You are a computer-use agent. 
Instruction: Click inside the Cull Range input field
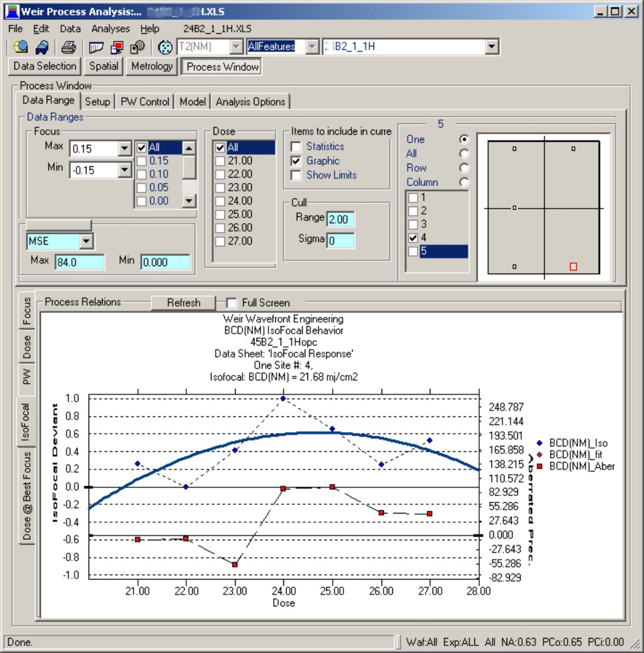(x=342, y=219)
